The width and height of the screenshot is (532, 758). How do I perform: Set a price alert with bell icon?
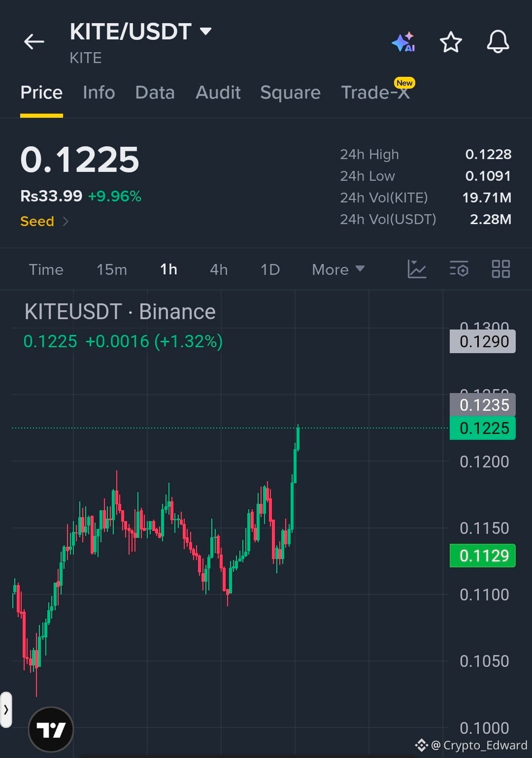coord(498,41)
